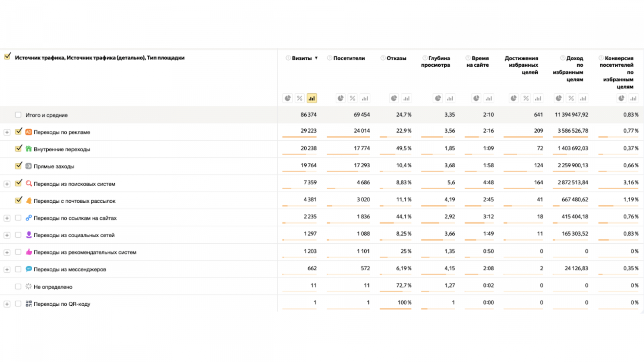Open the Внутренние переходы source row
This screenshot has height=362, width=644.
[x=62, y=149]
